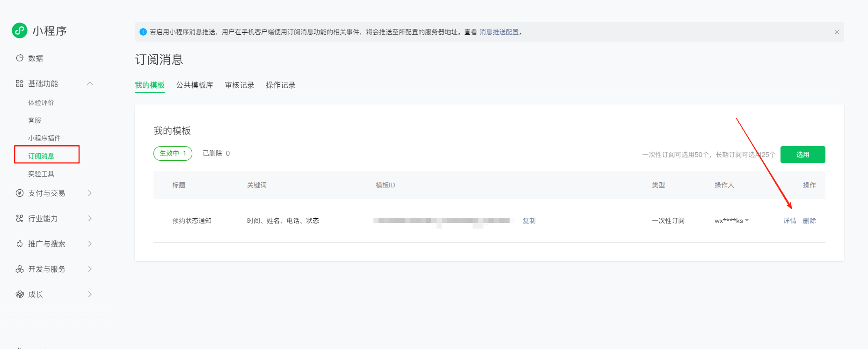868x349 pixels.
Task: Click the 推广与搜索 flame icon
Action: [20, 244]
